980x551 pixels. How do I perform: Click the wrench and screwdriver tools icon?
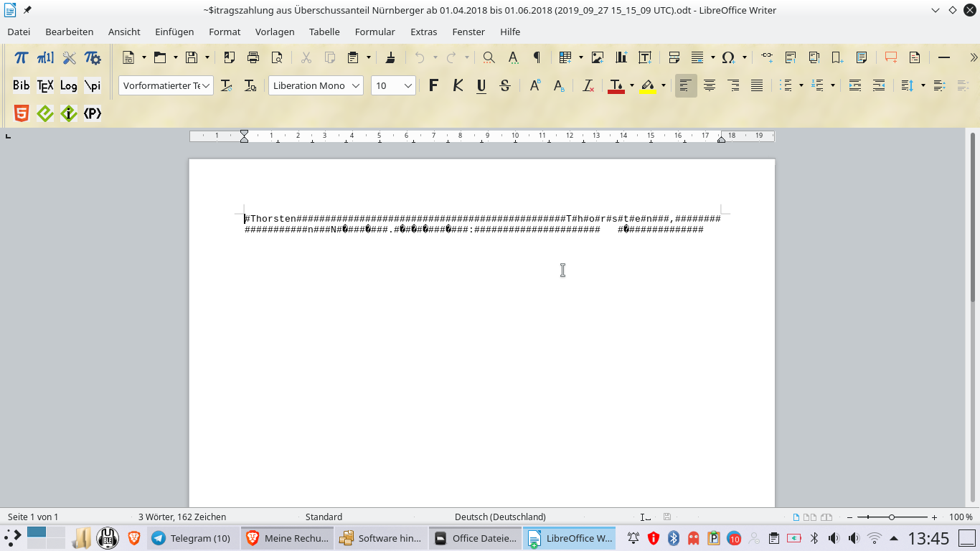[x=69, y=57]
